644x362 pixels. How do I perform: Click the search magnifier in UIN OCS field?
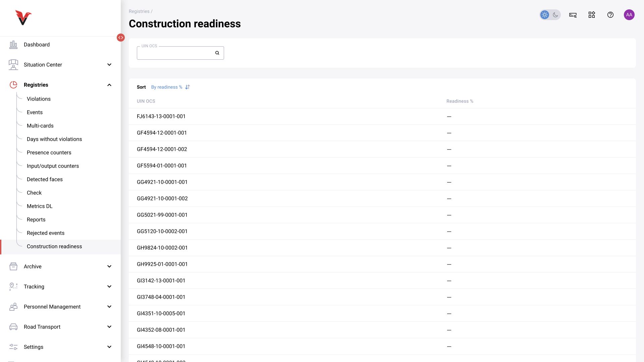click(x=217, y=53)
